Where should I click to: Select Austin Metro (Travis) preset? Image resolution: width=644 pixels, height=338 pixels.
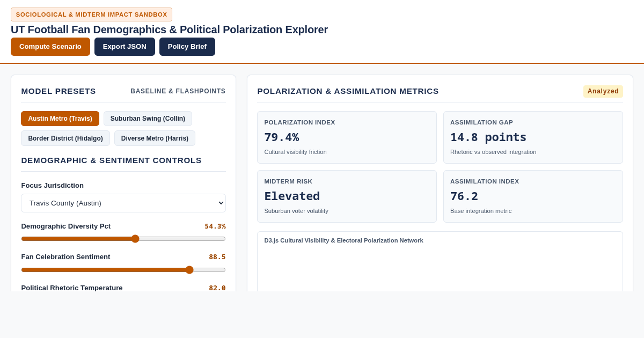pyautogui.click(x=60, y=119)
